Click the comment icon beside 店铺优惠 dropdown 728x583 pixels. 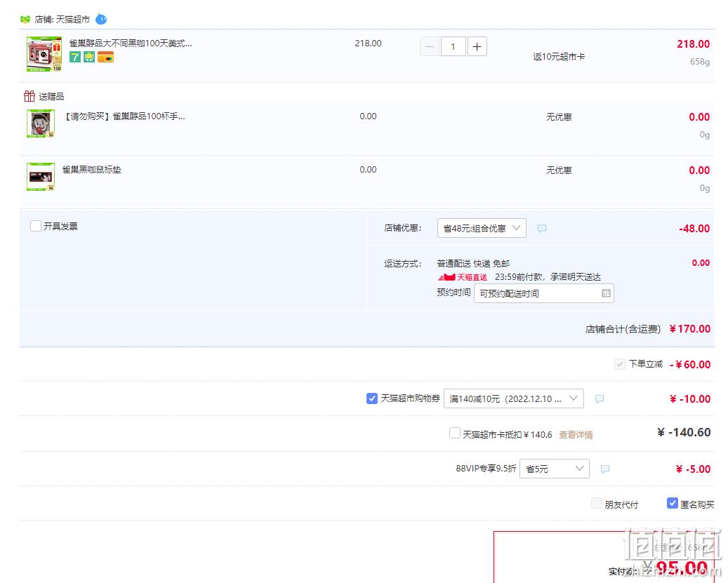tap(542, 228)
